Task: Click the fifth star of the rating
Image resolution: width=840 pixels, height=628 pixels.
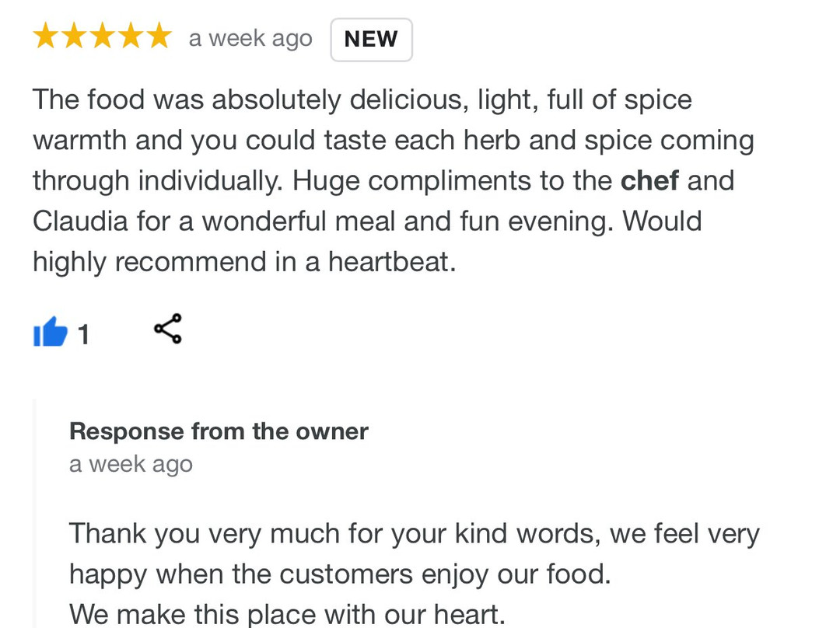Action: (x=159, y=36)
